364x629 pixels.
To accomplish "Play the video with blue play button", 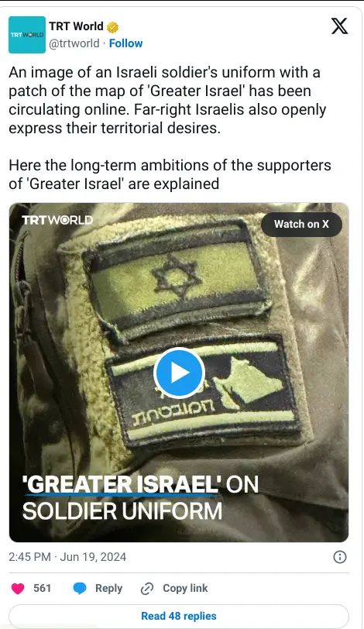I will click(179, 373).
